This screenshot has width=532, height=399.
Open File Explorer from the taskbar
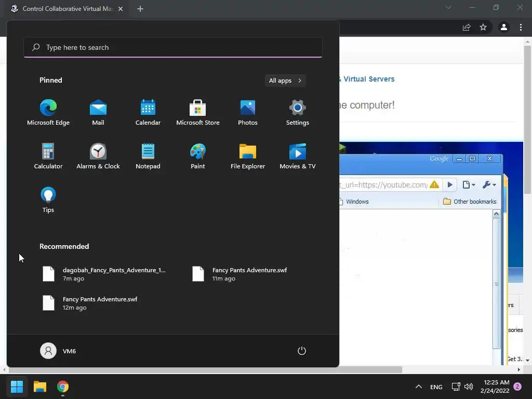pyautogui.click(x=39, y=387)
